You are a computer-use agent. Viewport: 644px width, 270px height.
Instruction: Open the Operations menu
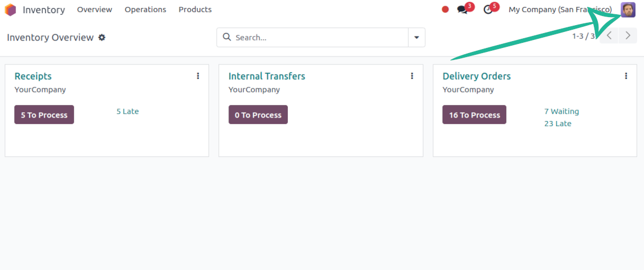click(x=145, y=10)
